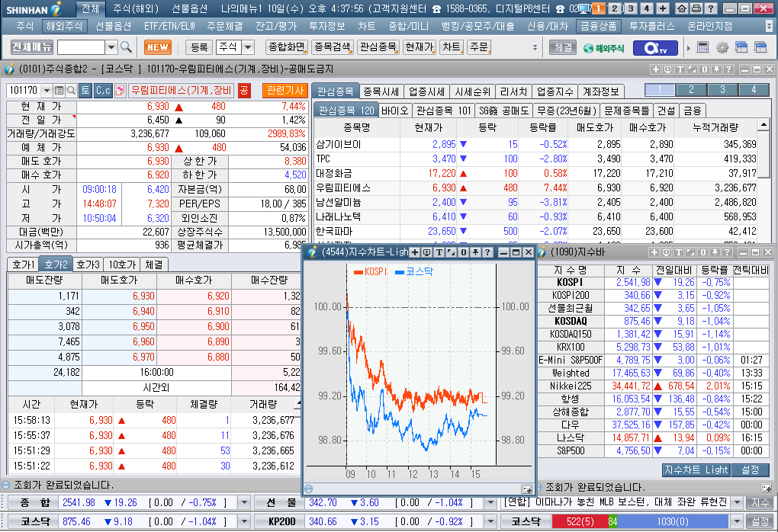
Task: Open the 선물옵션 top menu
Action: click(113, 26)
